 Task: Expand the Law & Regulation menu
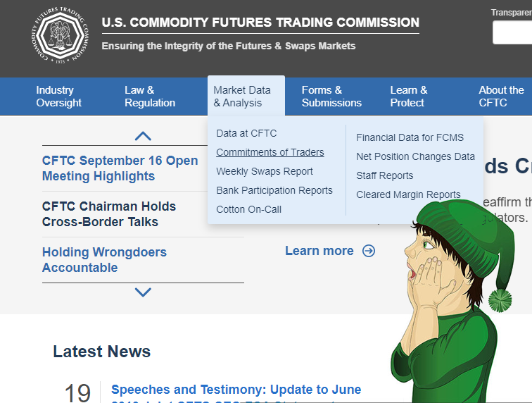150,96
